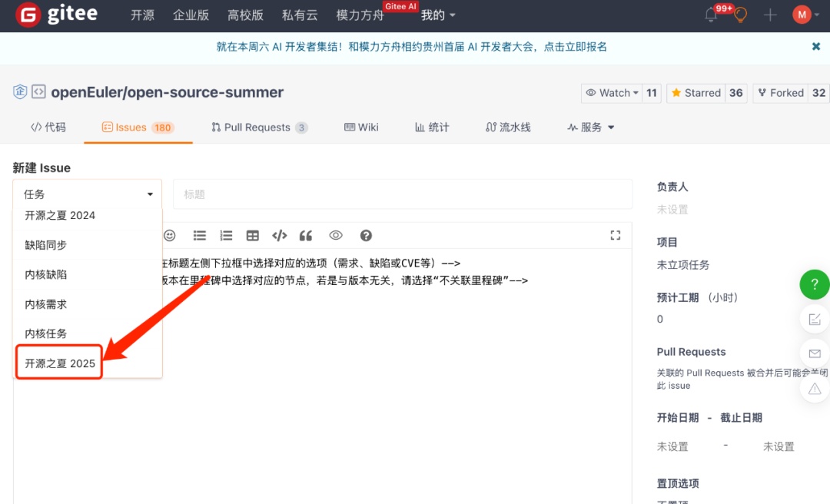Open the editor help question icon

click(x=366, y=235)
